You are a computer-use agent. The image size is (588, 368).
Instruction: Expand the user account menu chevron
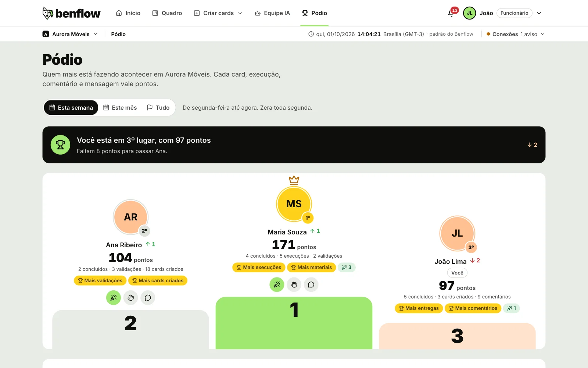539,13
